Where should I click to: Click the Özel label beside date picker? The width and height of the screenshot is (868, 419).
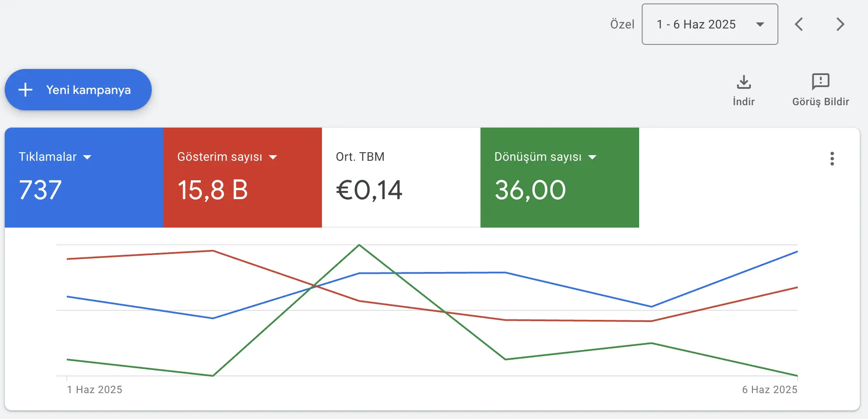[622, 24]
